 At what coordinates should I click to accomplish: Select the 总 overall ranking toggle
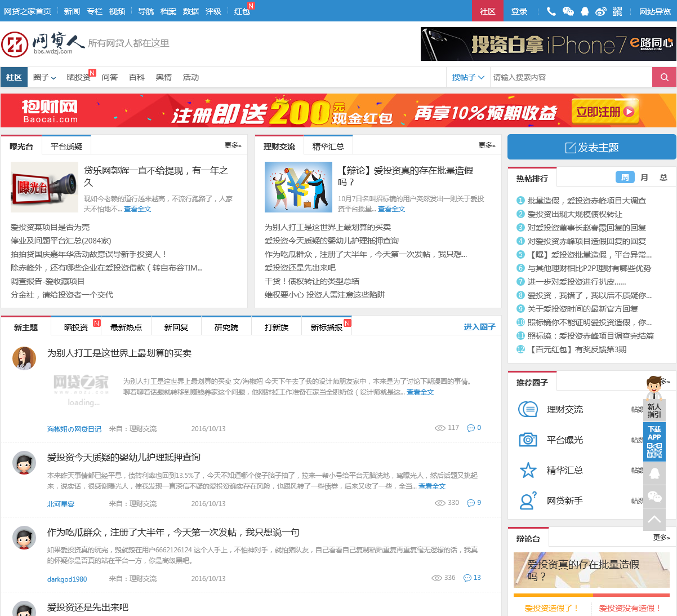coord(663,178)
